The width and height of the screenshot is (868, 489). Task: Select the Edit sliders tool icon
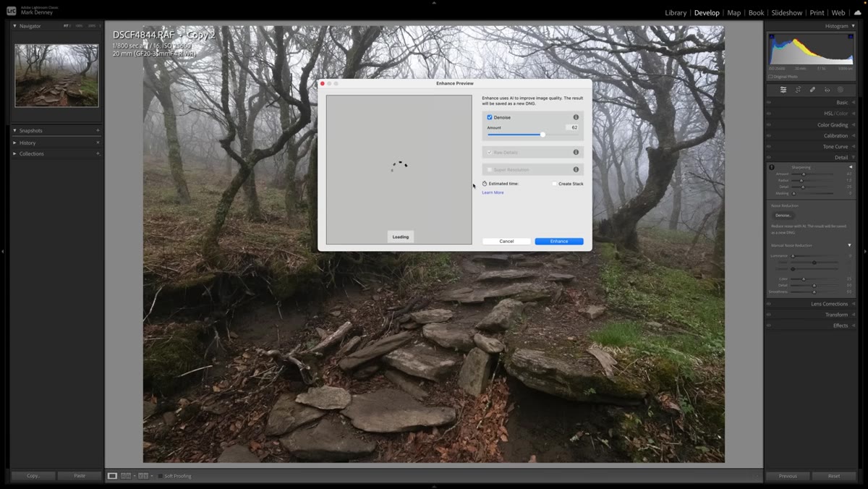click(783, 90)
